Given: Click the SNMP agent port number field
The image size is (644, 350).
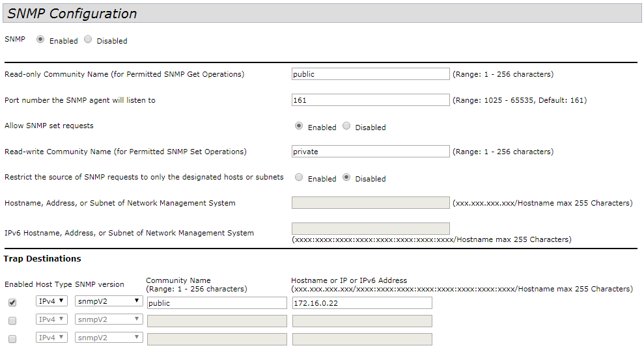Looking at the screenshot, I should coord(371,100).
